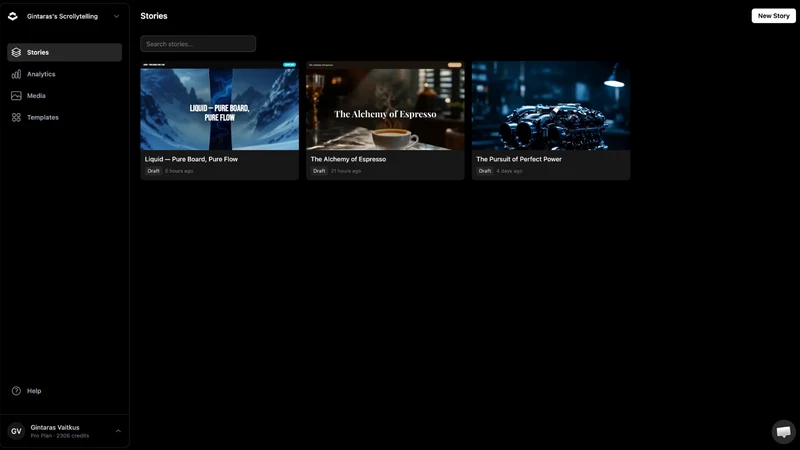Viewport: 800px width, 450px height.
Task: Open the Templates grid icon
Action: 16,117
